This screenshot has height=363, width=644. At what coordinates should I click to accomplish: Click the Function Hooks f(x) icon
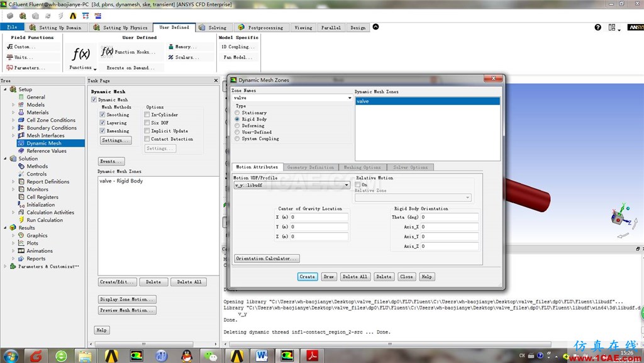(107, 52)
